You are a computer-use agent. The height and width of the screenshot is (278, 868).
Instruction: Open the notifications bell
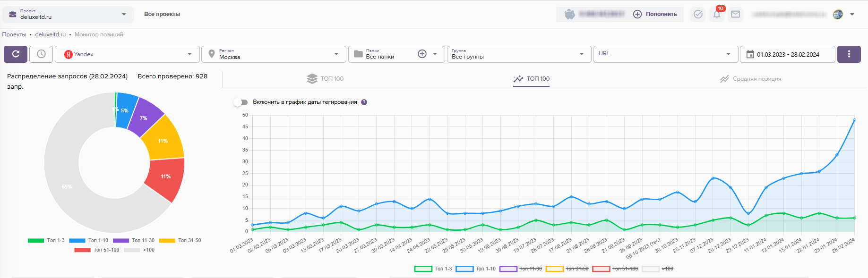(717, 15)
